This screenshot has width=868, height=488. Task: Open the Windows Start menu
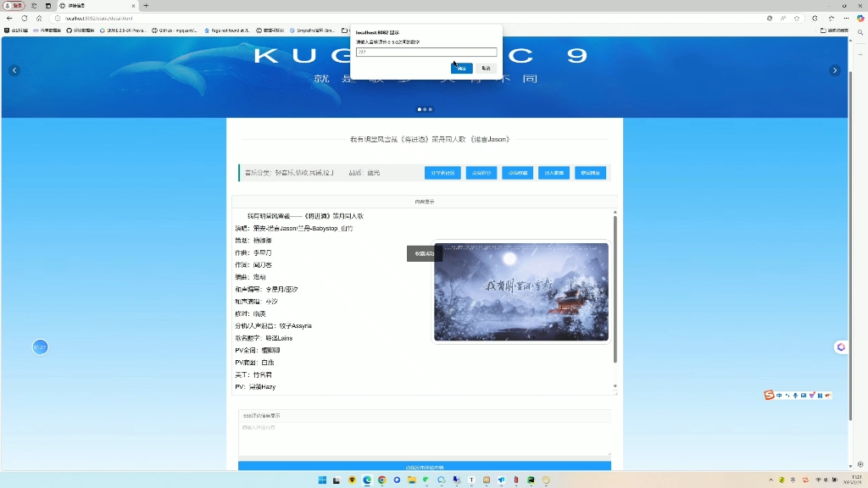pos(322,480)
